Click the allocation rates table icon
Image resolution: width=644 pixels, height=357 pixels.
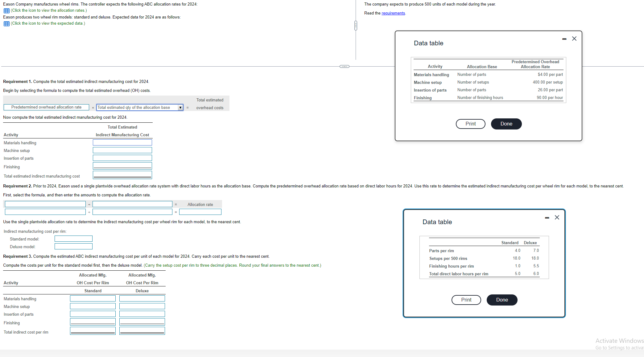(x=6, y=11)
